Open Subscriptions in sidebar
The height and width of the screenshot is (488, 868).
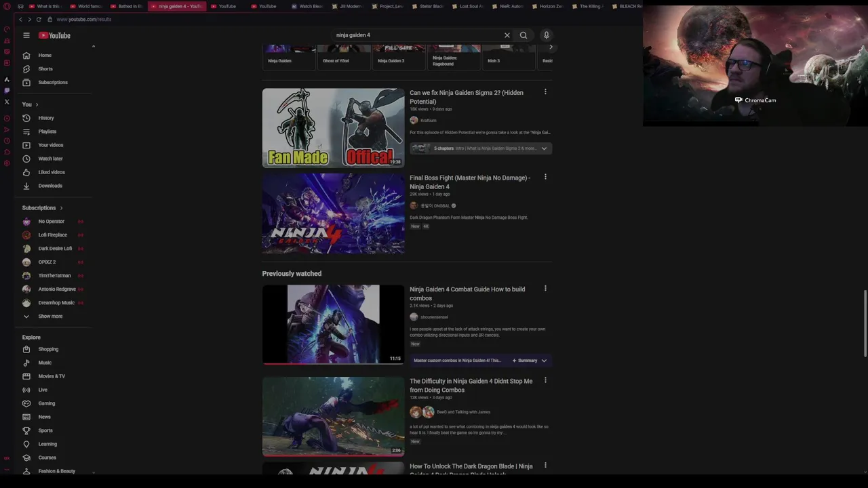pos(54,82)
